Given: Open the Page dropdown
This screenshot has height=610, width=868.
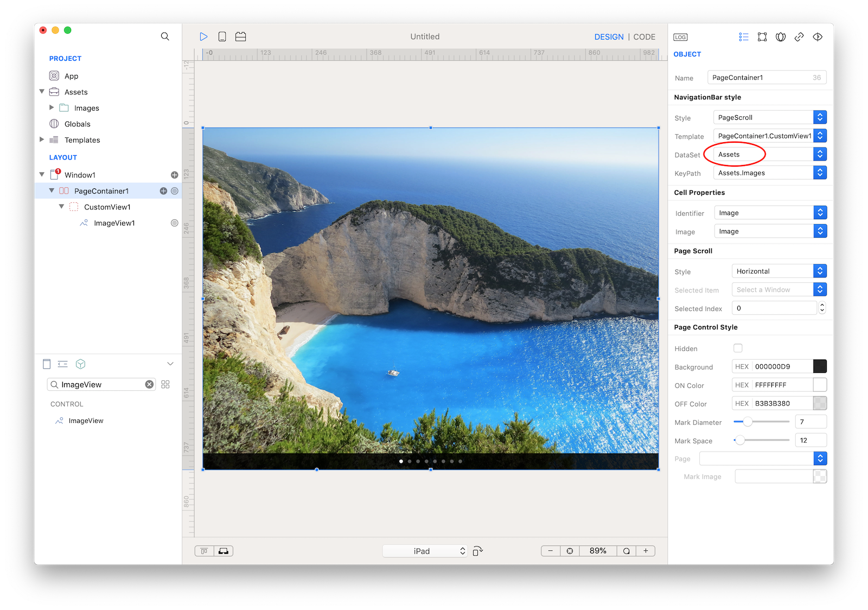Looking at the screenshot, I should click(x=763, y=459).
